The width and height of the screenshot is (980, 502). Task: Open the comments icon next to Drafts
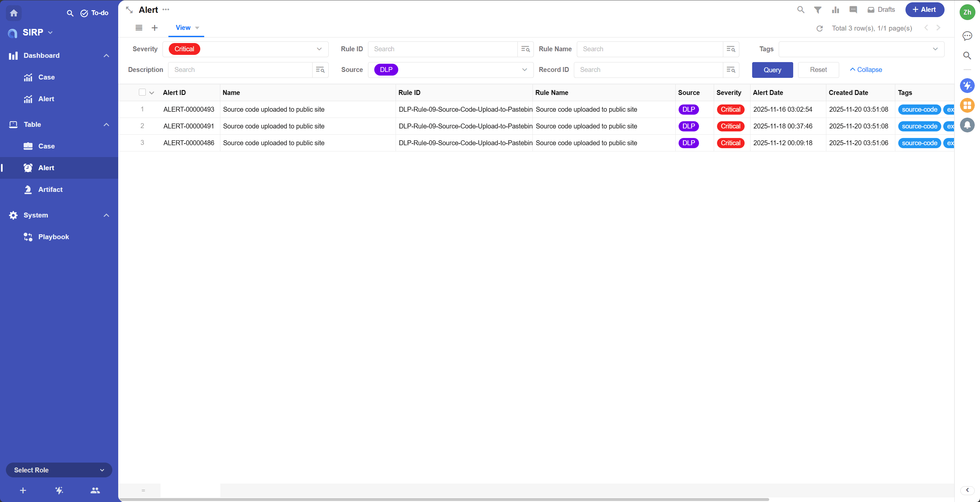tap(853, 10)
